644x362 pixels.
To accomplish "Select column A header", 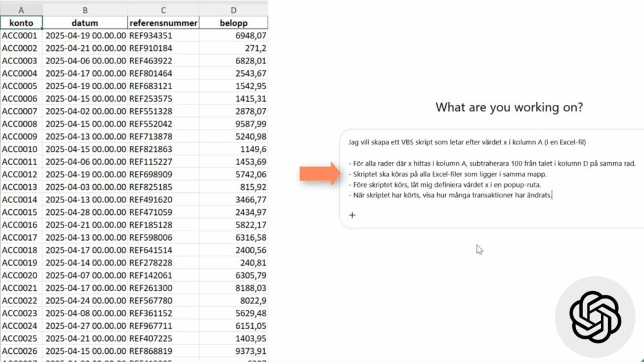I will click(21, 10).
